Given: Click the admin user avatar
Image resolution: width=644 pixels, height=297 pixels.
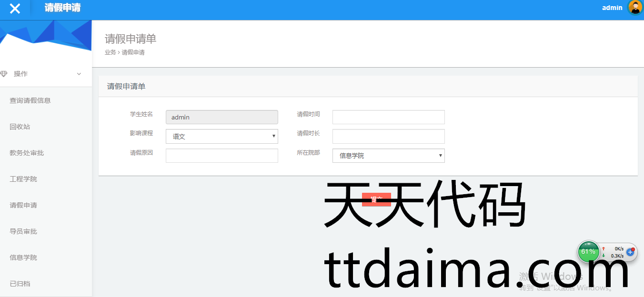Looking at the screenshot, I should [635, 8].
